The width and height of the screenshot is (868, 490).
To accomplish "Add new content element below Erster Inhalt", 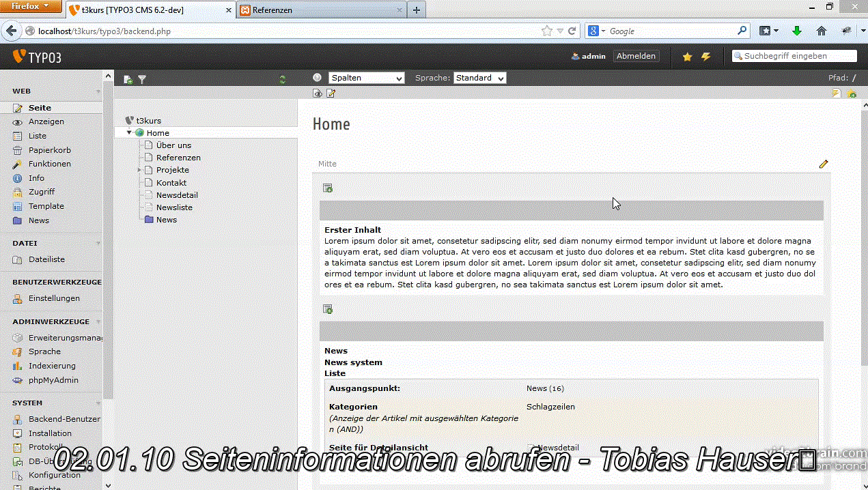I will tap(328, 310).
